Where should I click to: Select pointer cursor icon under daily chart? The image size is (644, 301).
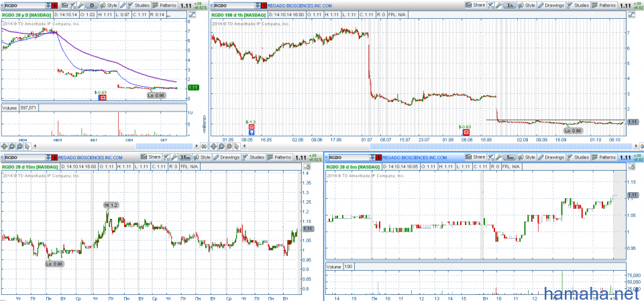(27, 146)
